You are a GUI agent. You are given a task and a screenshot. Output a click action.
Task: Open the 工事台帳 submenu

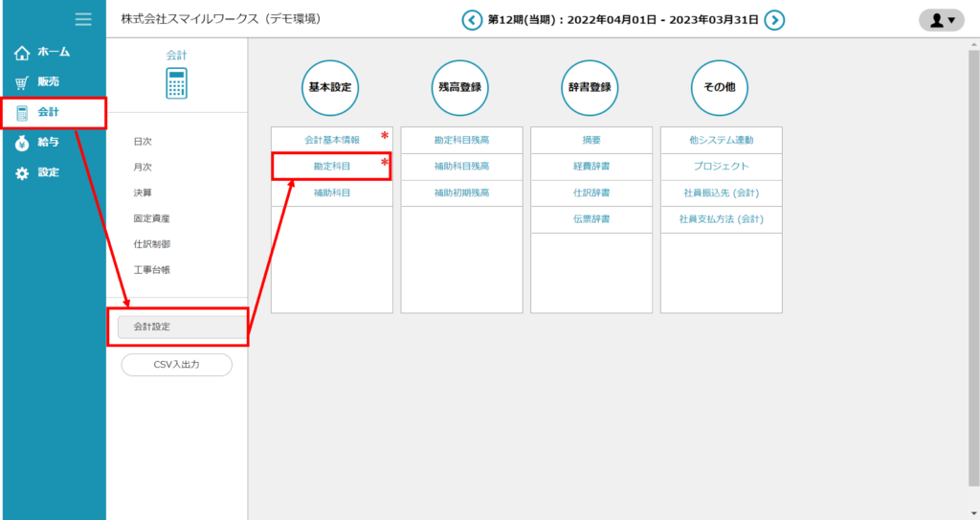151,270
